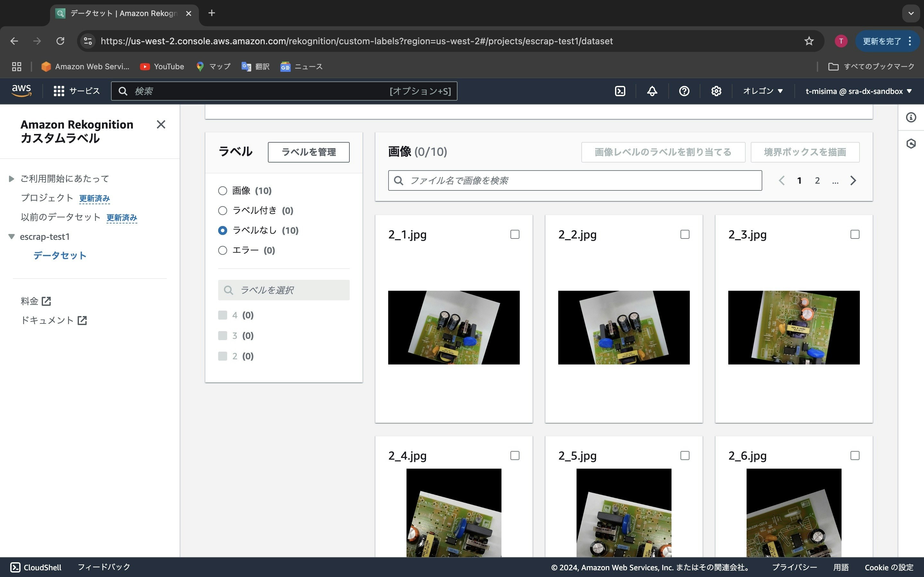Image resolution: width=924 pixels, height=577 pixels.
Task: Open the AWS services grid menu
Action: 59,91
